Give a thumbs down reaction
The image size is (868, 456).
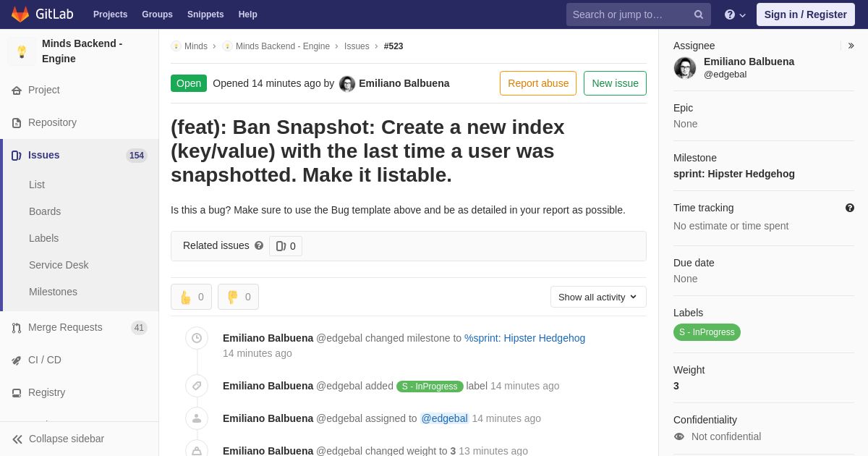click(238, 297)
